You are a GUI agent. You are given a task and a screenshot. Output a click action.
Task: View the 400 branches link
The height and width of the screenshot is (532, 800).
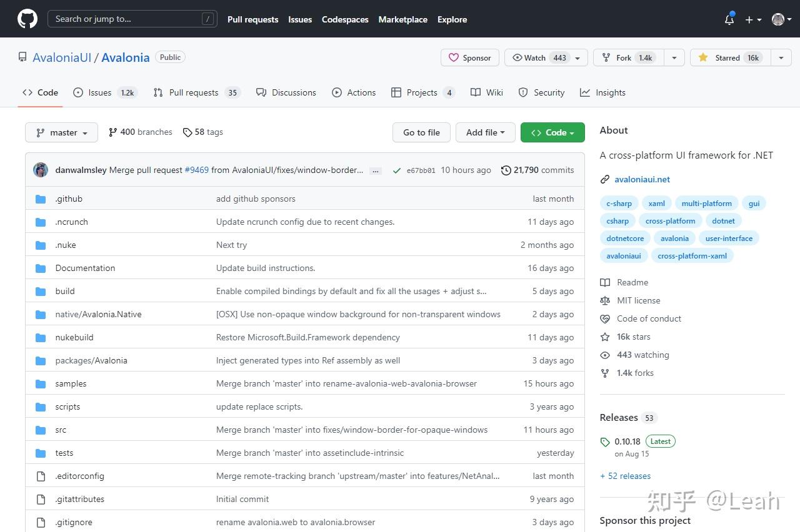140,132
